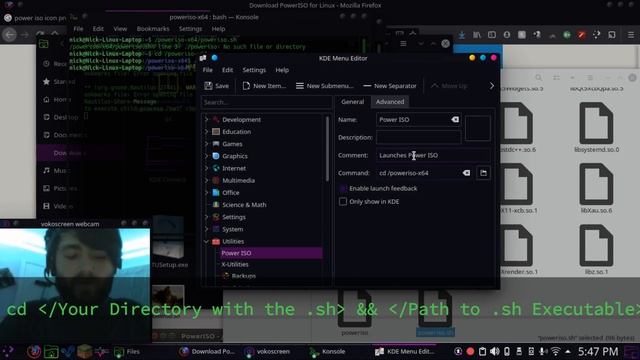Click the empty Description field

click(x=418, y=137)
